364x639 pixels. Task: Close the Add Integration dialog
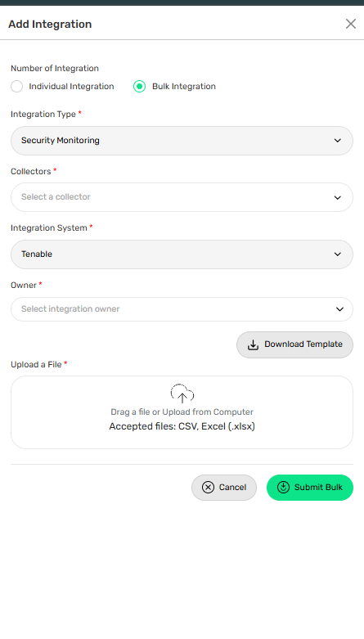(x=351, y=24)
